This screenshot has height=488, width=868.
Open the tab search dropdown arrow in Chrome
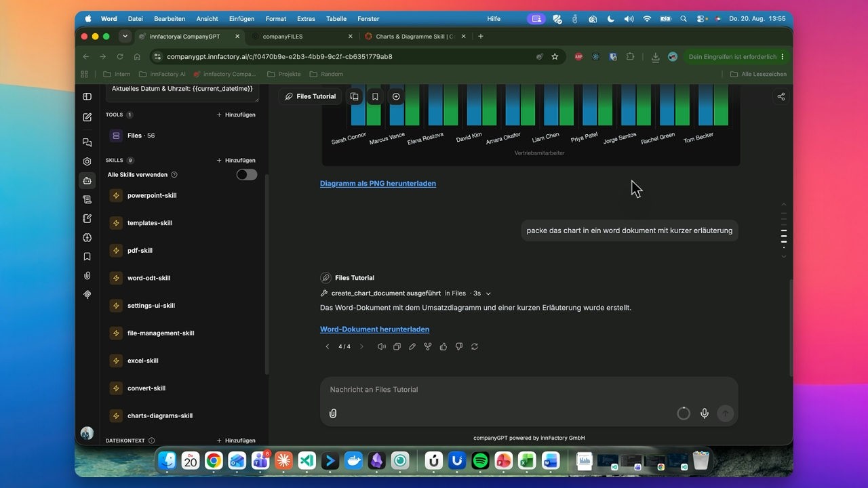(x=125, y=37)
